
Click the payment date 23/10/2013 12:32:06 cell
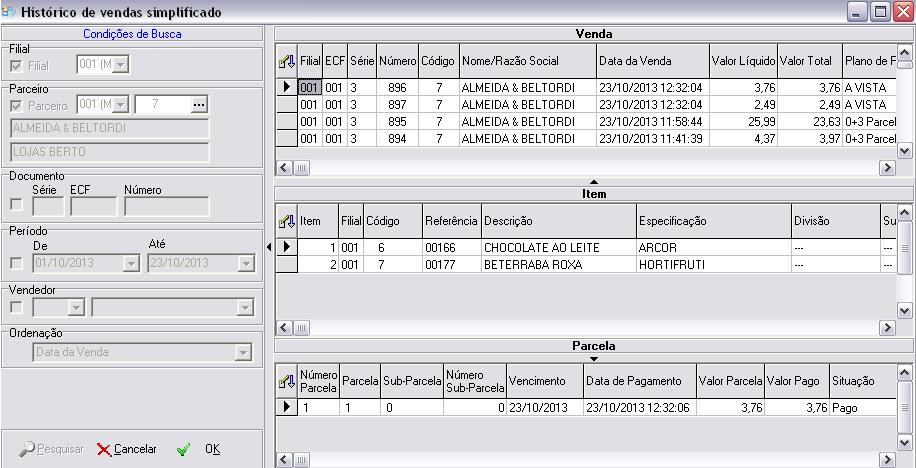[640, 407]
